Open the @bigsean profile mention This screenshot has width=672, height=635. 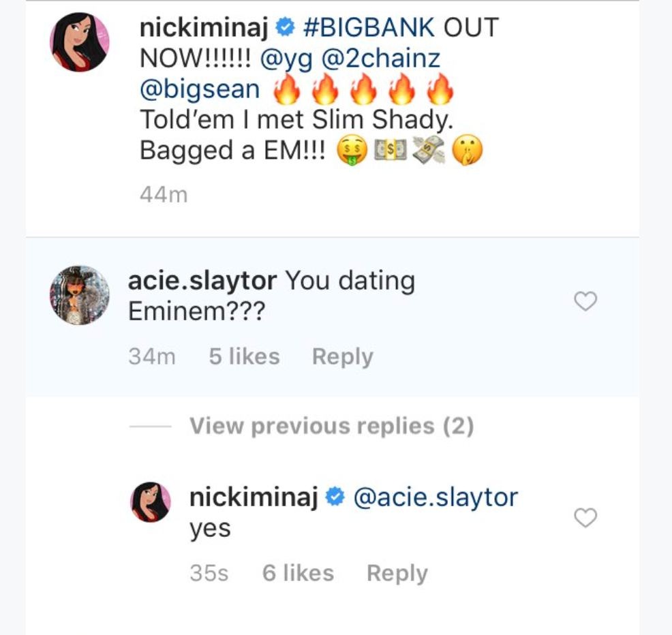(200, 89)
